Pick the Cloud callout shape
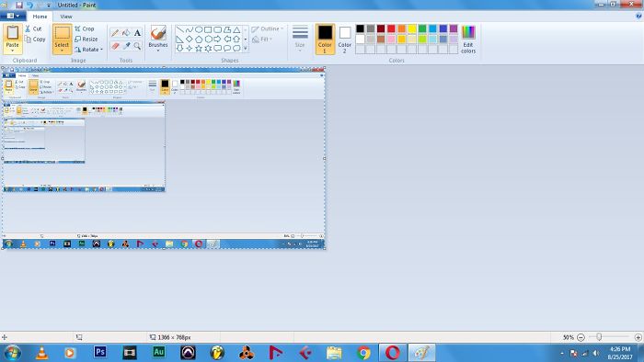Viewport: 644px width, 362px height. [x=237, y=49]
